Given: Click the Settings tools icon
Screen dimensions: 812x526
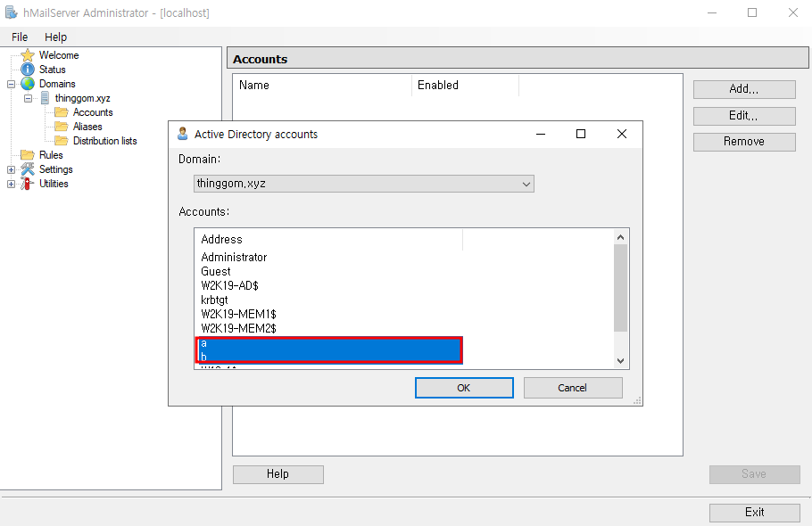Looking at the screenshot, I should pyautogui.click(x=28, y=169).
